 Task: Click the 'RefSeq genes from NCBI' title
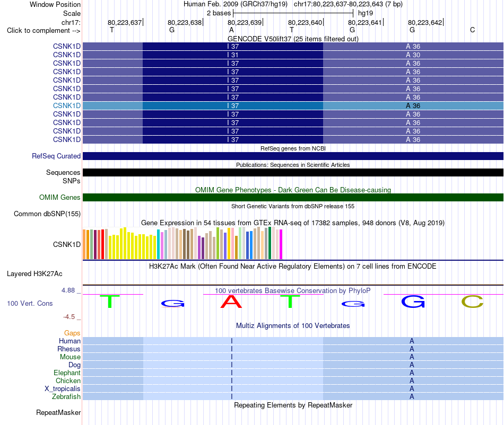[x=293, y=148]
